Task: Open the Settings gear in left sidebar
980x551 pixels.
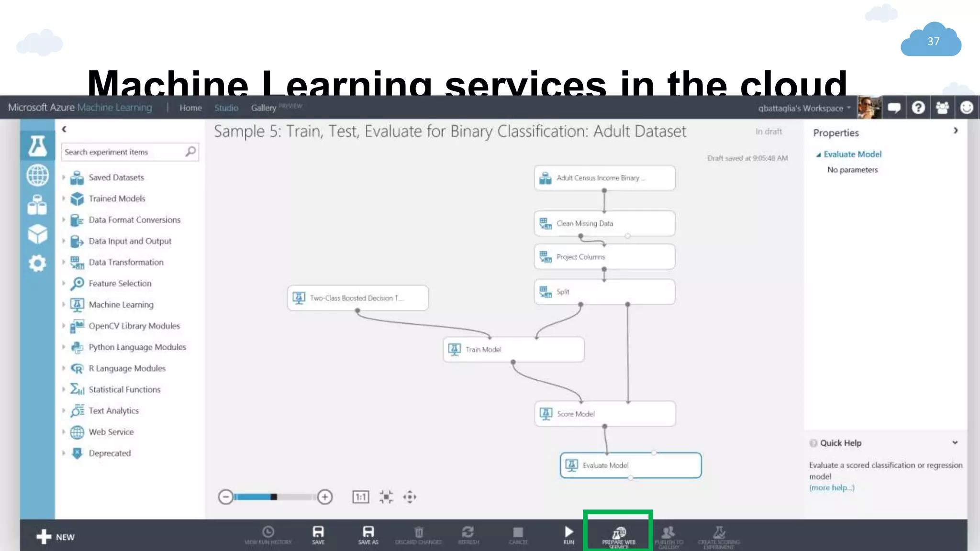Action: click(37, 263)
